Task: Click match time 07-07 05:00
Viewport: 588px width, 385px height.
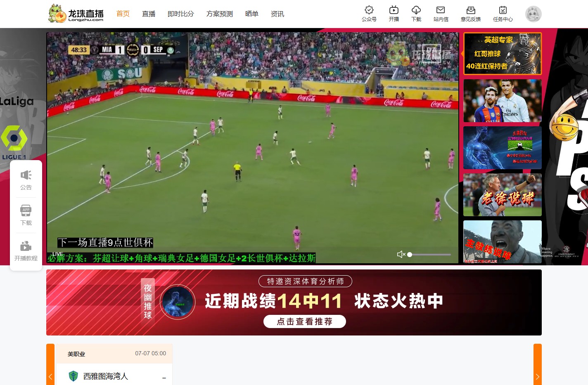Action: point(151,354)
